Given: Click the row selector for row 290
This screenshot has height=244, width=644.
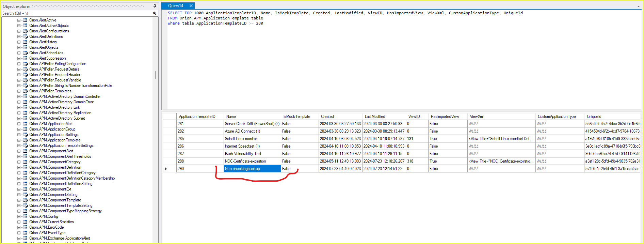Looking at the screenshot, I should (170, 169).
